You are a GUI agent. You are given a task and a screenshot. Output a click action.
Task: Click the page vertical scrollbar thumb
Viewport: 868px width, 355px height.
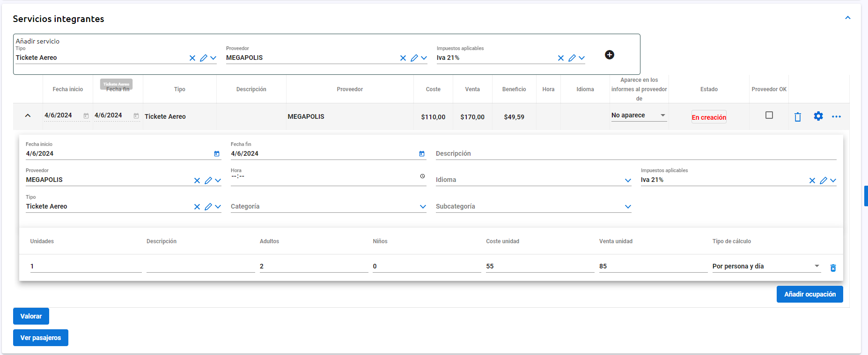point(866,196)
